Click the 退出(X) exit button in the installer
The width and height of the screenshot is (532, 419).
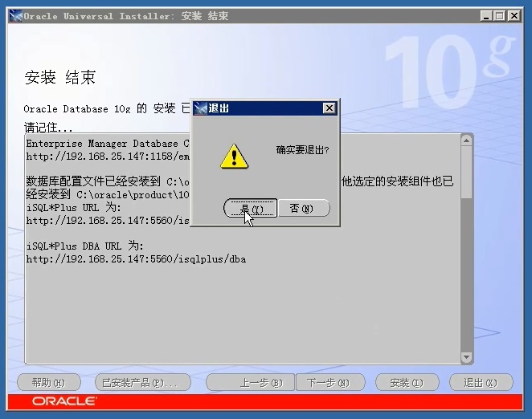481,383
